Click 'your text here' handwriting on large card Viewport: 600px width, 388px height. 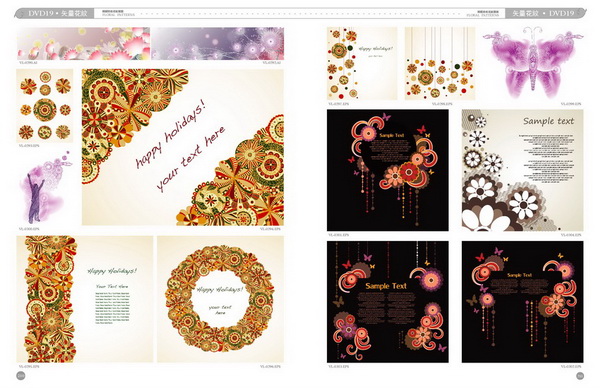(x=190, y=158)
